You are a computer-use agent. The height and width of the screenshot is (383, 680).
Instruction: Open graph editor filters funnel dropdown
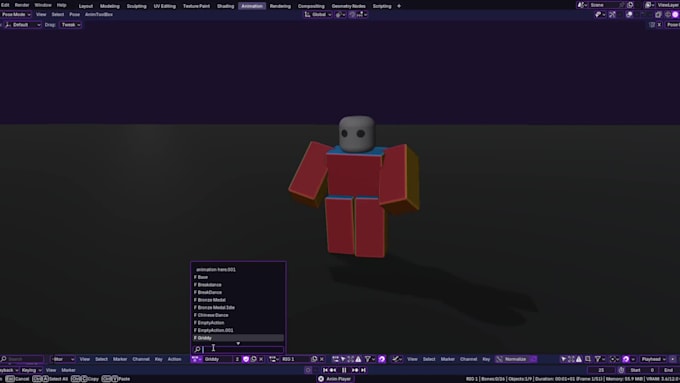point(600,359)
